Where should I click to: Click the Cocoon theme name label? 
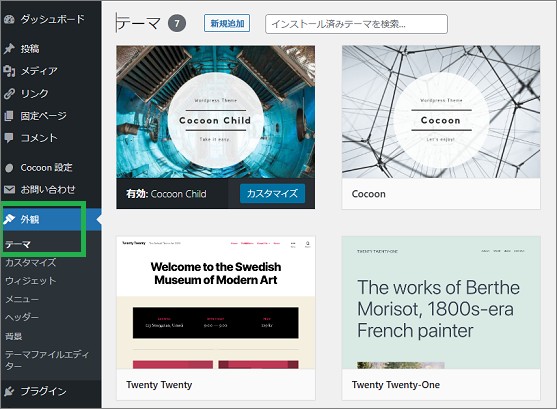(368, 194)
